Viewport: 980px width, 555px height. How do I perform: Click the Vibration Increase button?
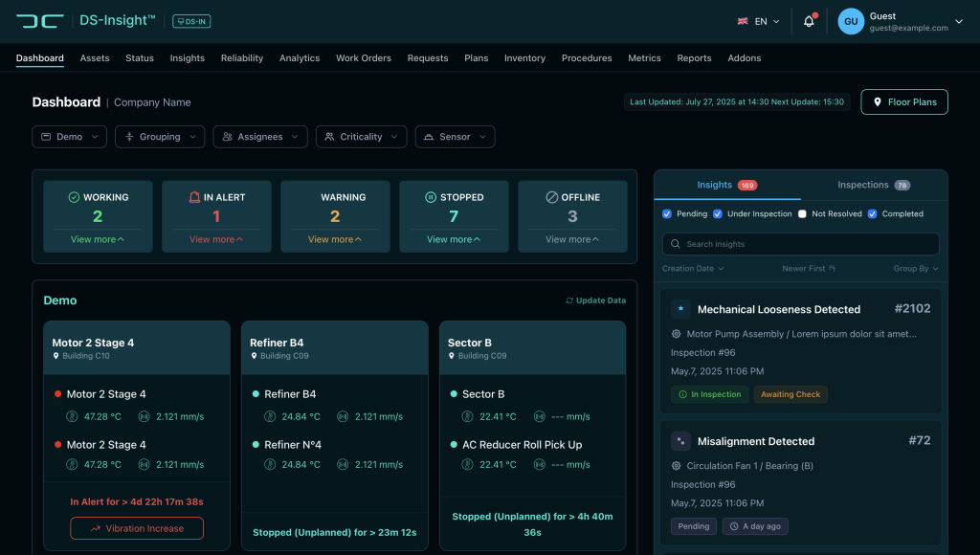137,528
